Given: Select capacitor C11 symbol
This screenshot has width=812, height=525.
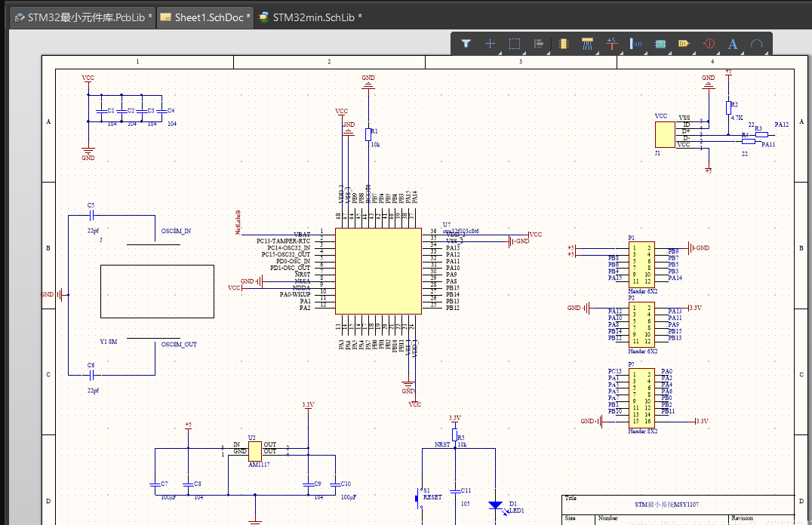Looking at the screenshot, I should [456, 491].
